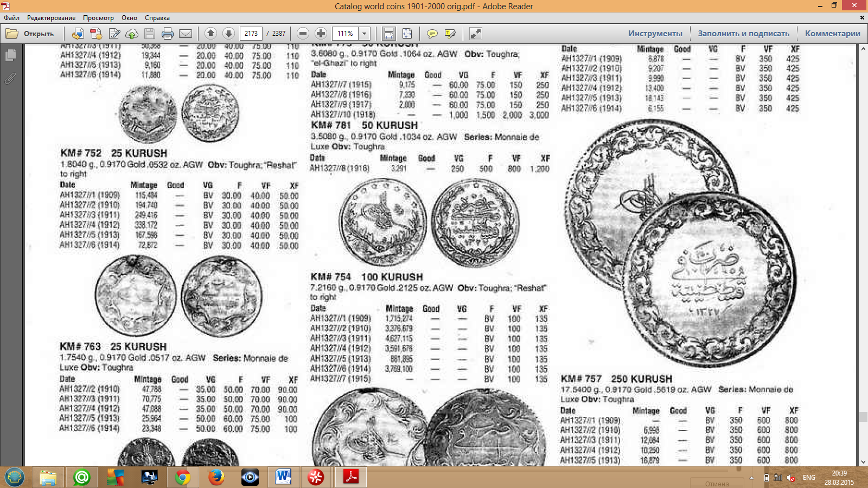Click the zoom percentage field 111%

[345, 34]
